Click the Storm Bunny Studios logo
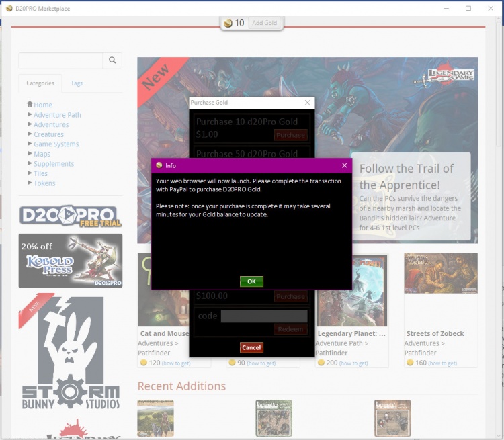This screenshot has height=440, width=504. pos(71,353)
